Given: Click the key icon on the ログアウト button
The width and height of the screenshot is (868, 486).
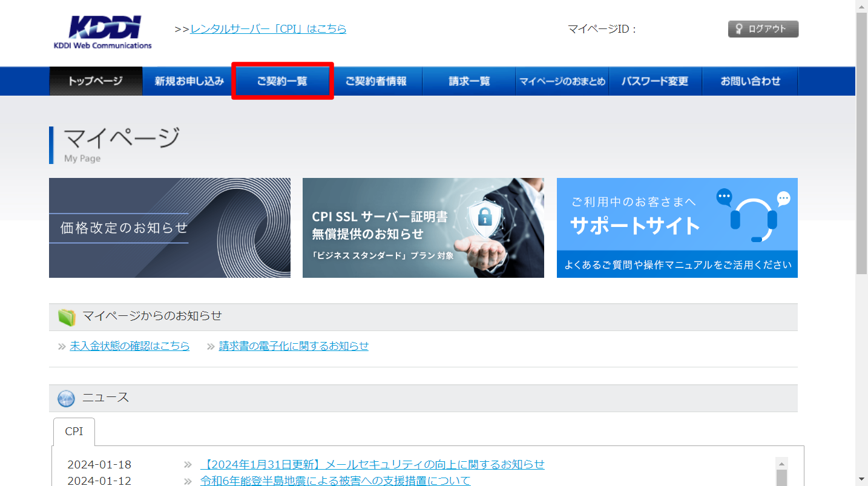Looking at the screenshot, I should [739, 29].
